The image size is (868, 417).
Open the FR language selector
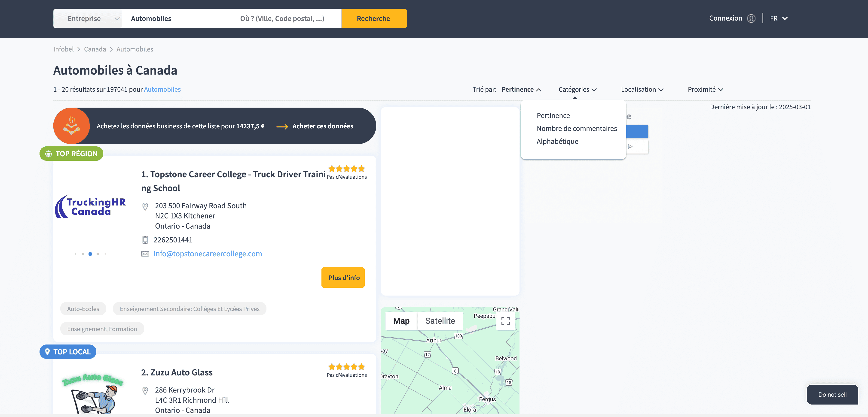(x=778, y=18)
